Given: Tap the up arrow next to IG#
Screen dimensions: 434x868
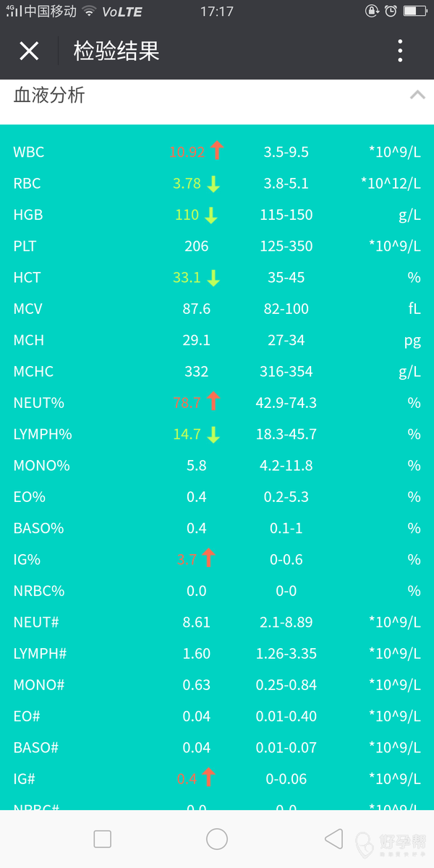Looking at the screenshot, I should (209, 778).
